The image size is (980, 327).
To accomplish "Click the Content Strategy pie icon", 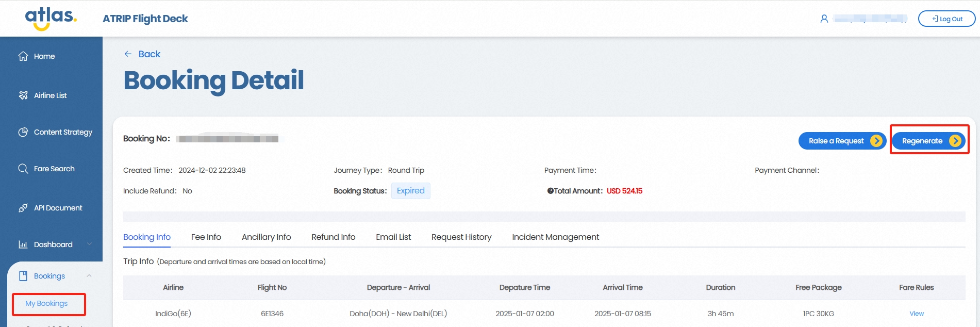I will pos(23,132).
